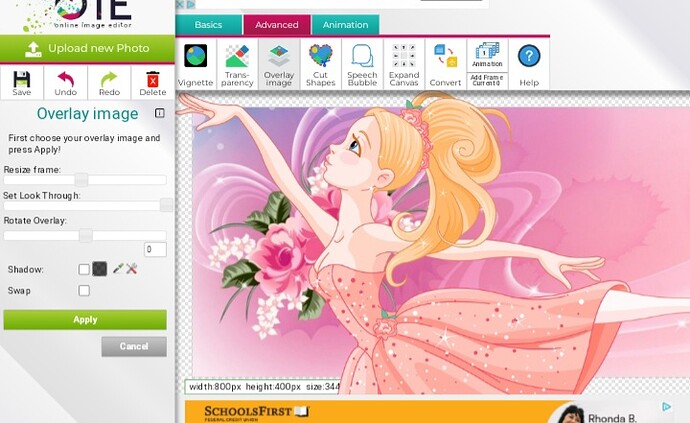Open Help from the toolbar
Screen dimensions: 690x423
[529, 63]
